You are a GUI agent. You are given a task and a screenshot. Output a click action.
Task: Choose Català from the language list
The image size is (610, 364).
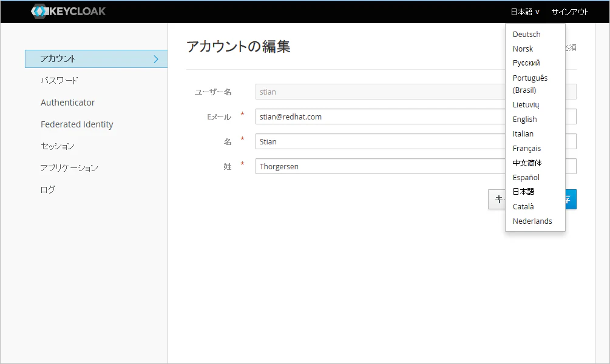[523, 206]
